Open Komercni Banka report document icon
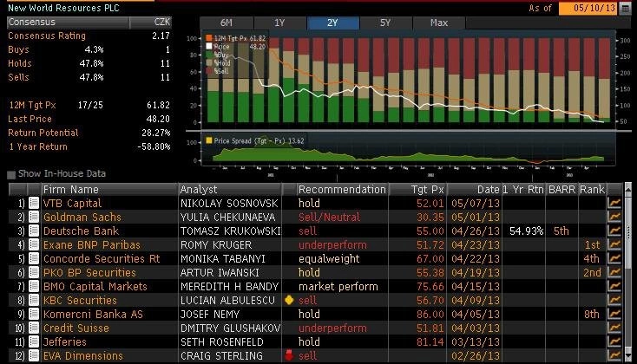The image size is (637, 364). [34, 314]
